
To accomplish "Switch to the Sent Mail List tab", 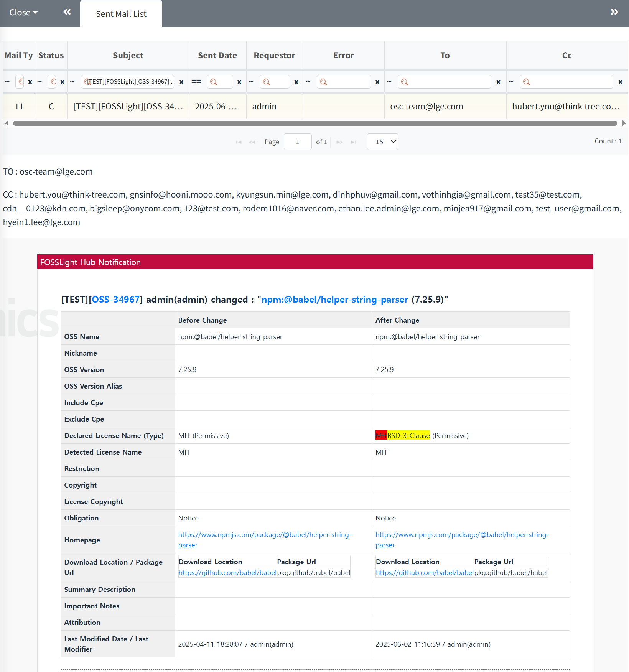I will point(121,14).
